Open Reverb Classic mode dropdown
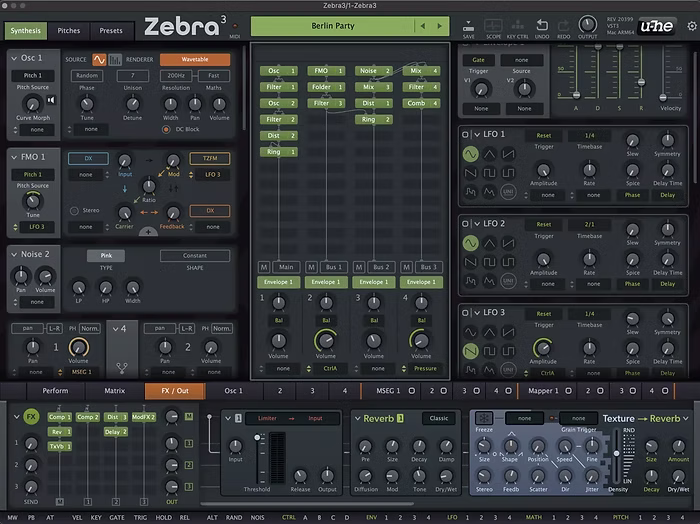The width and height of the screenshot is (700, 524). click(438, 419)
